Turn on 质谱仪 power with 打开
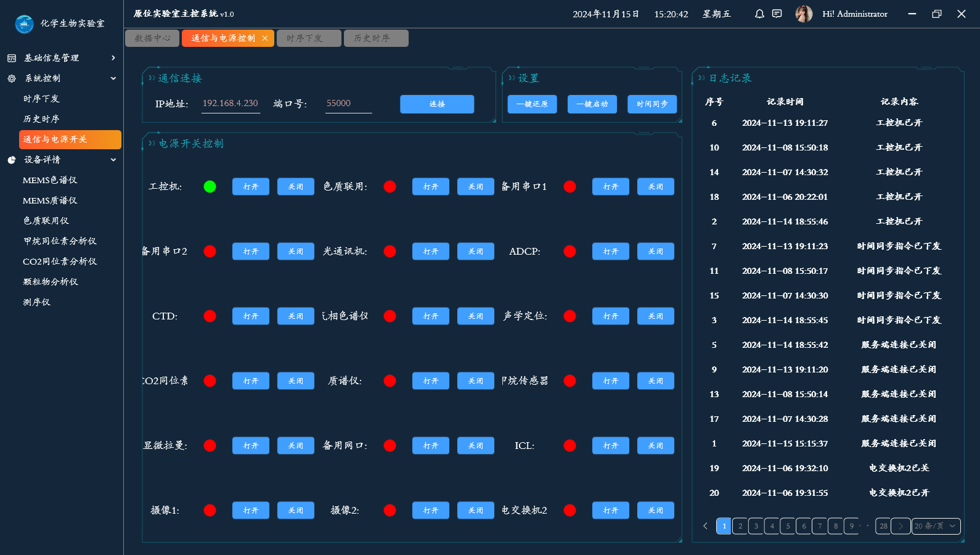The height and width of the screenshot is (555, 980). 430,381
